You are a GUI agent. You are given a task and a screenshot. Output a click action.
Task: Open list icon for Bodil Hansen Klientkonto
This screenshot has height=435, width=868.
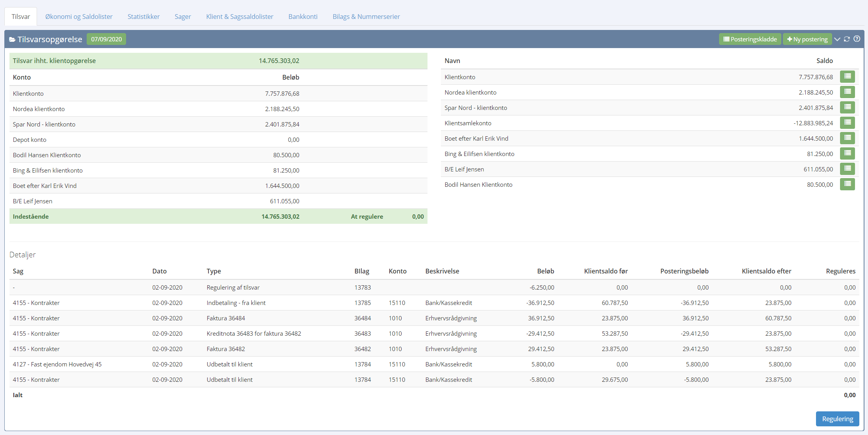[847, 184]
